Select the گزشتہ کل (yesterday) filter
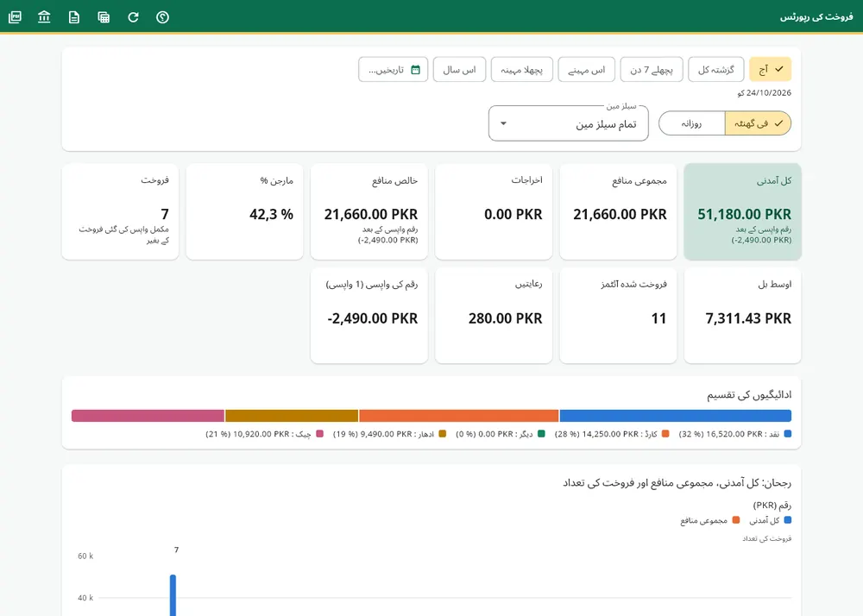Image resolution: width=863 pixels, height=616 pixels. pos(716,69)
